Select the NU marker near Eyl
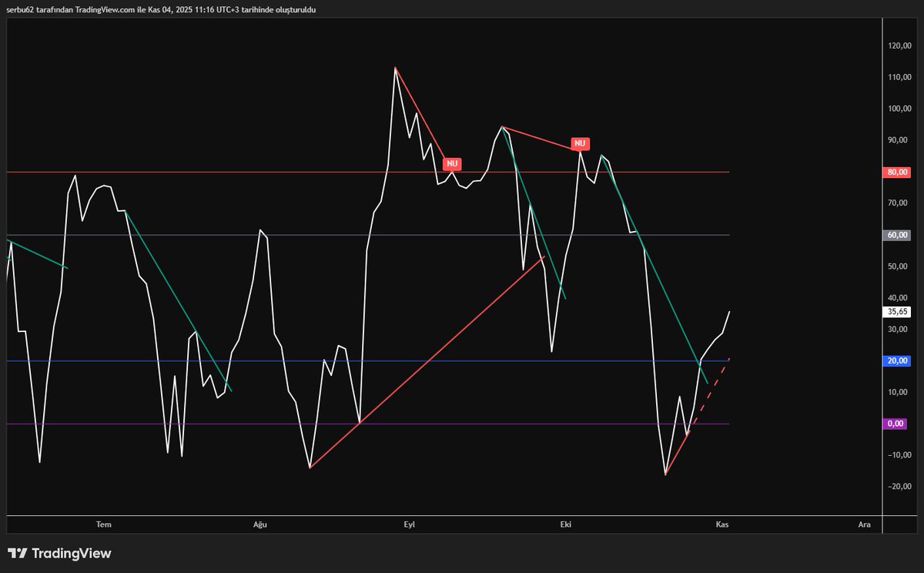Screen dimensions: 924x573 coord(452,163)
